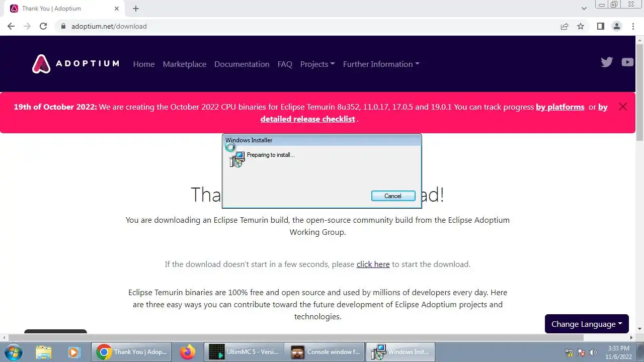644x362 pixels.
Task: Open a new browser tab
Action: [136, 9]
